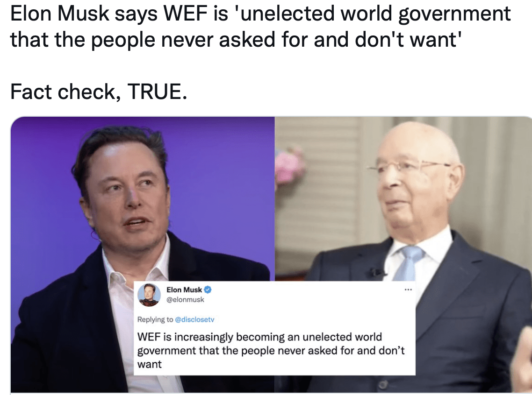This screenshot has height=395, width=532.
Task: Click the @elonmusk handle
Action: point(185,299)
